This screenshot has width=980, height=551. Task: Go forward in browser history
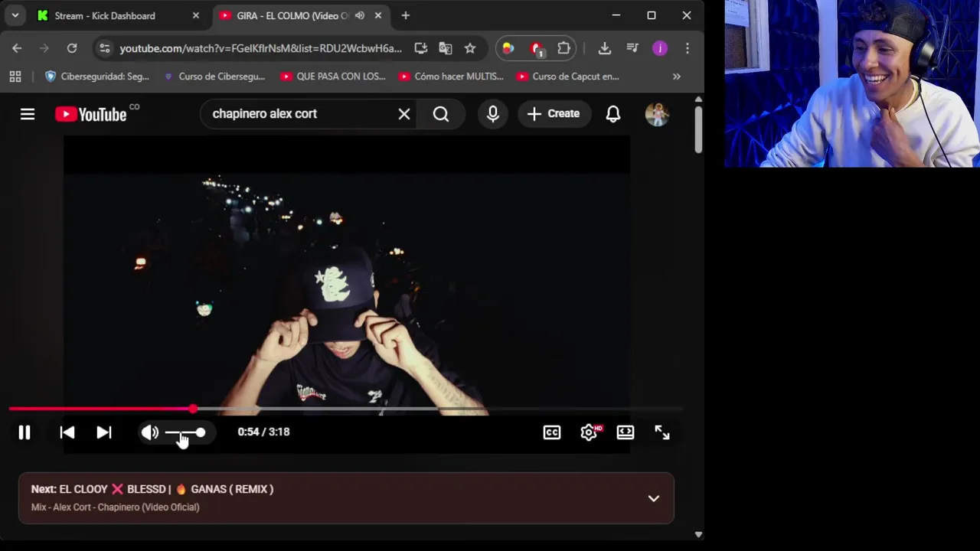pyautogui.click(x=44, y=48)
